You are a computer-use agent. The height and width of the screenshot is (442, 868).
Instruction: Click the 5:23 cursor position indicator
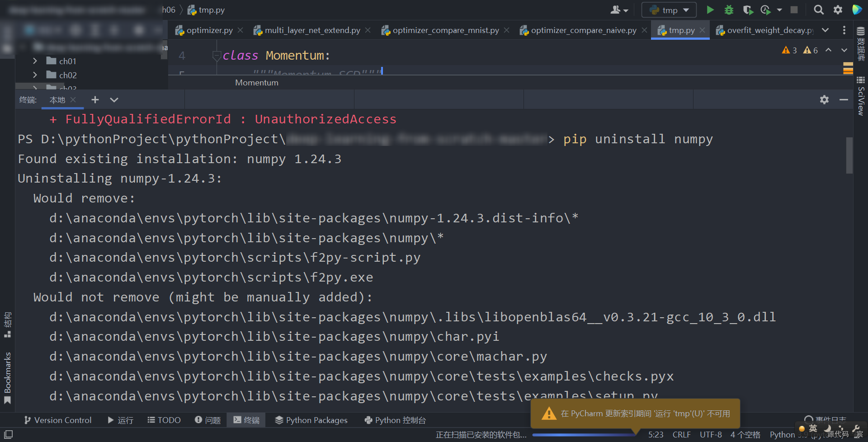pos(656,434)
